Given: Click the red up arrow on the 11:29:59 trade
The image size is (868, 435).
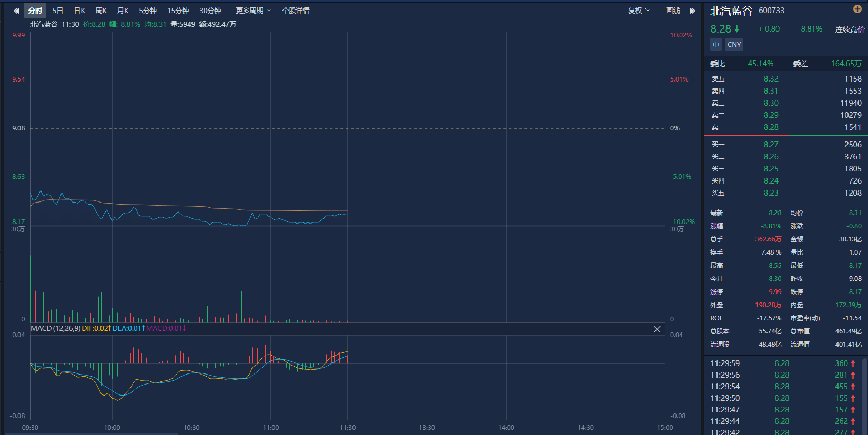Looking at the screenshot, I should 853,363.
